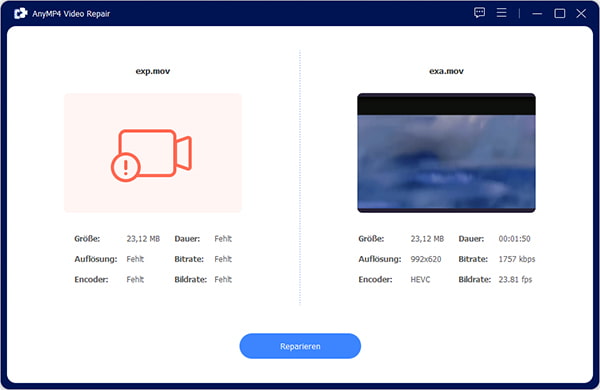
Task: Close the AnyMP4 Video Repair window
Action: point(581,13)
